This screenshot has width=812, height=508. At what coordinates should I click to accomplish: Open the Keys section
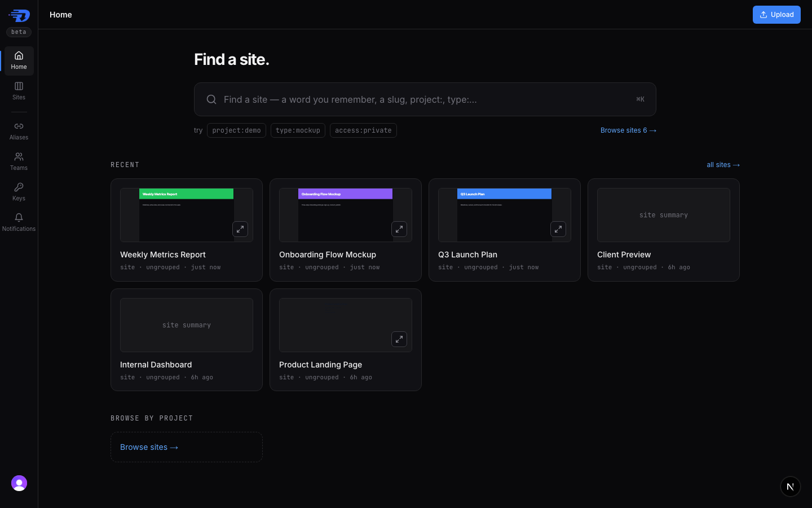(19, 192)
